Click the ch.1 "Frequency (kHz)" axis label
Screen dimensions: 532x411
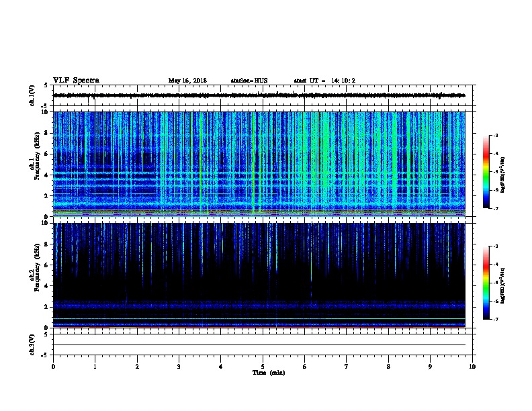tap(37, 156)
